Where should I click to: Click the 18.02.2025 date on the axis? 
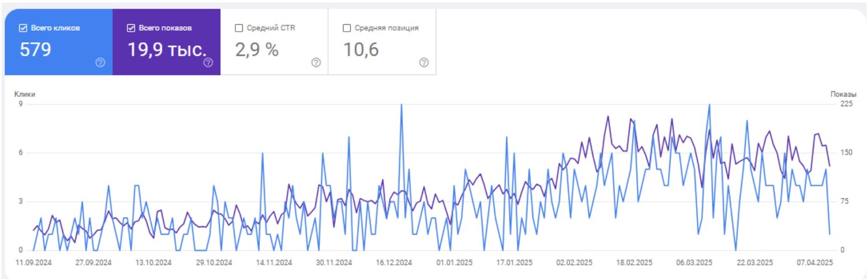634,262
